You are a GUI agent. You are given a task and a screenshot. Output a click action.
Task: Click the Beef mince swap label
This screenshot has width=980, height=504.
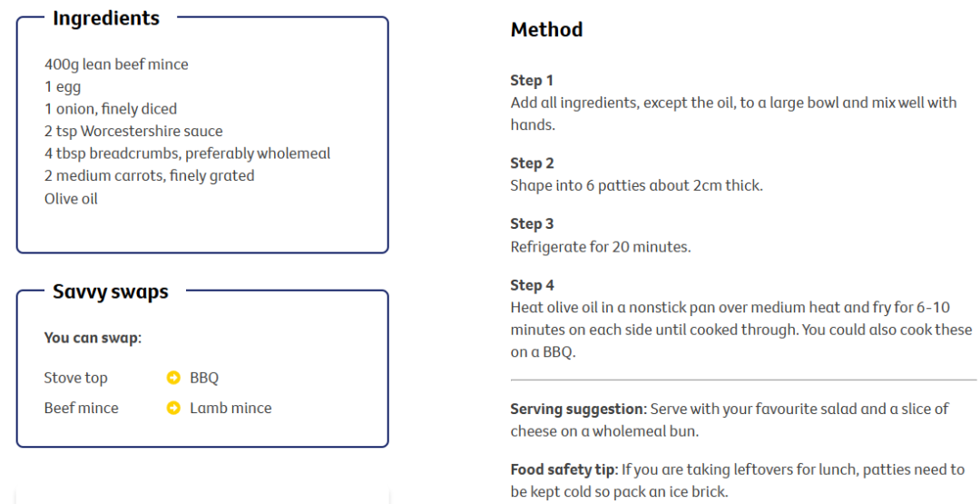(x=81, y=408)
